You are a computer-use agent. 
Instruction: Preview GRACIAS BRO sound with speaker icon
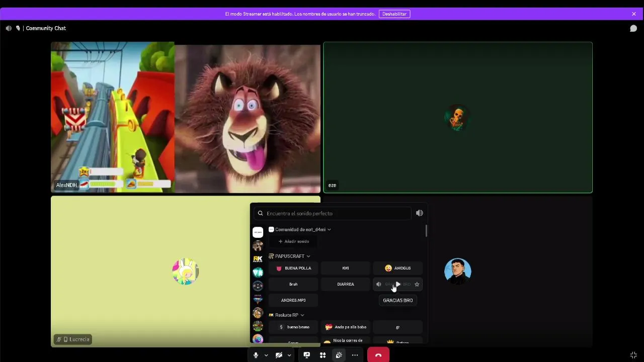(379, 284)
